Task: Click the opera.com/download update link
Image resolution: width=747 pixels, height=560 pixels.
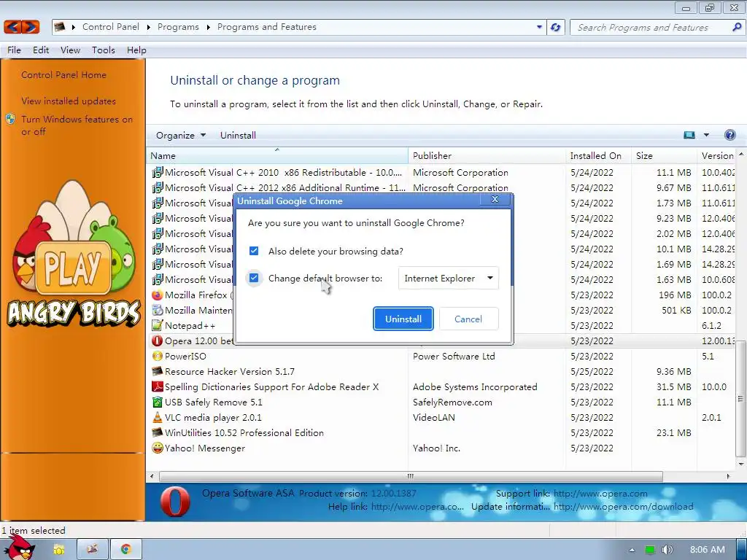Action: (x=623, y=507)
